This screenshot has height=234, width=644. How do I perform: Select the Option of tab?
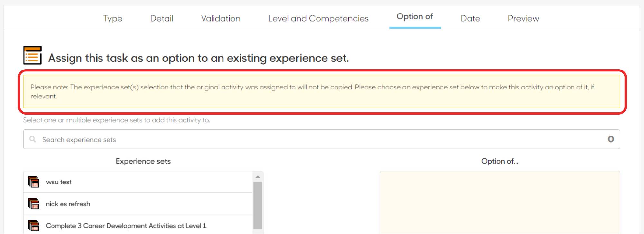tap(415, 17)
